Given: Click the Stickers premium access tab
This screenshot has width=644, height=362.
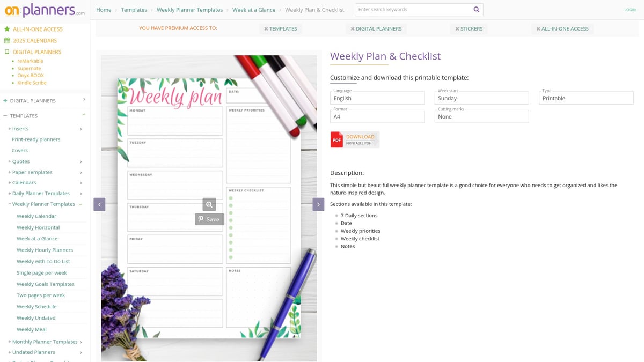Looking at the screenshot, I should 469,29.
